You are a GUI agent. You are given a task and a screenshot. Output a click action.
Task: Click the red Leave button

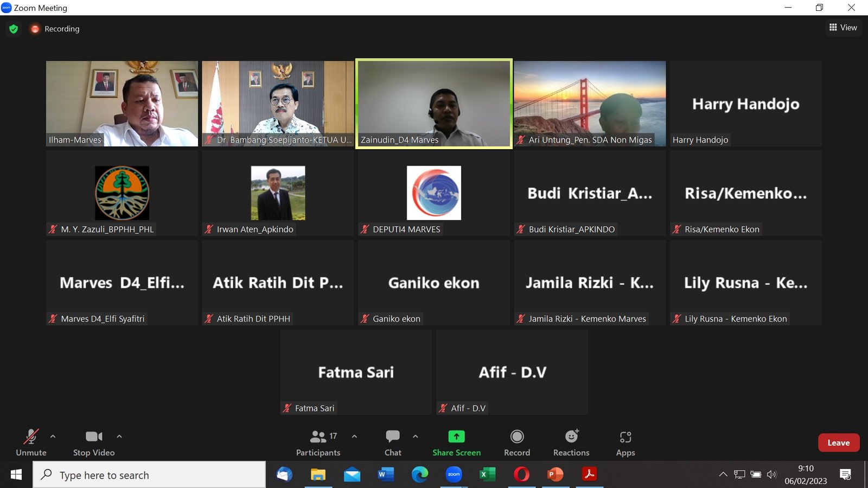[x=839, y=443]
